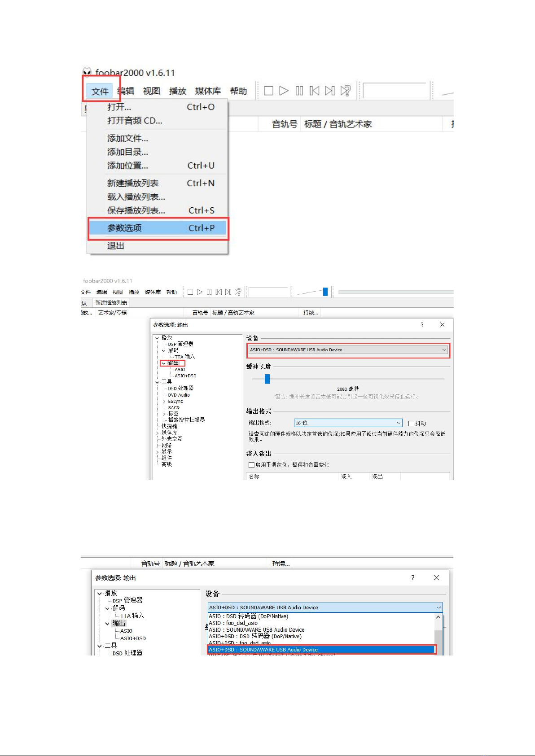Open the large 帮助 menu beside the playback icons
Image resolution: width=535 pixels, height=756 pixels.
[x=238, y=91]
